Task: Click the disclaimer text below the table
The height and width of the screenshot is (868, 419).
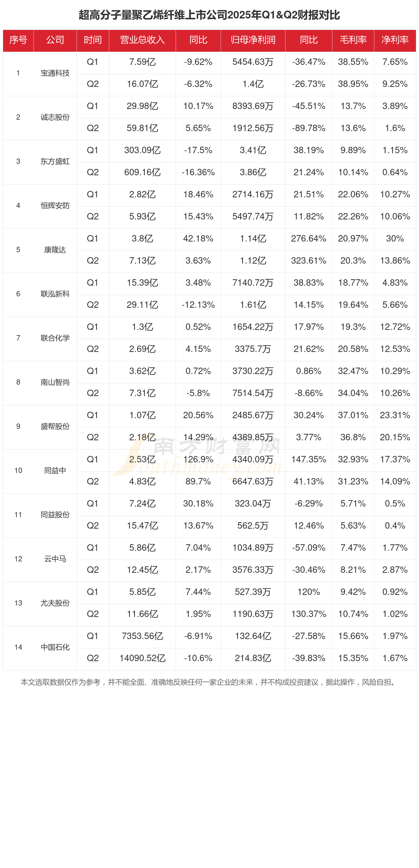Action: coord(209,682)
